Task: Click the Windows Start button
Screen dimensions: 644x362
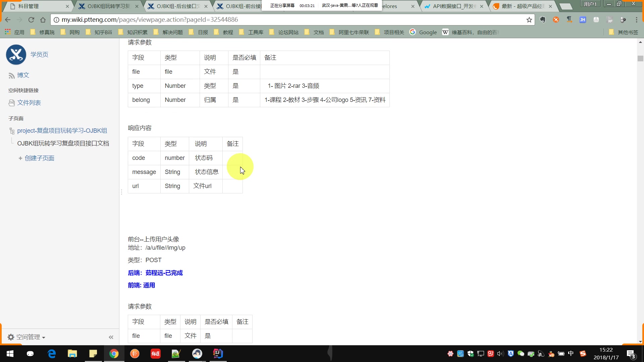Action: pyautogui.click(x=10, y=354)
